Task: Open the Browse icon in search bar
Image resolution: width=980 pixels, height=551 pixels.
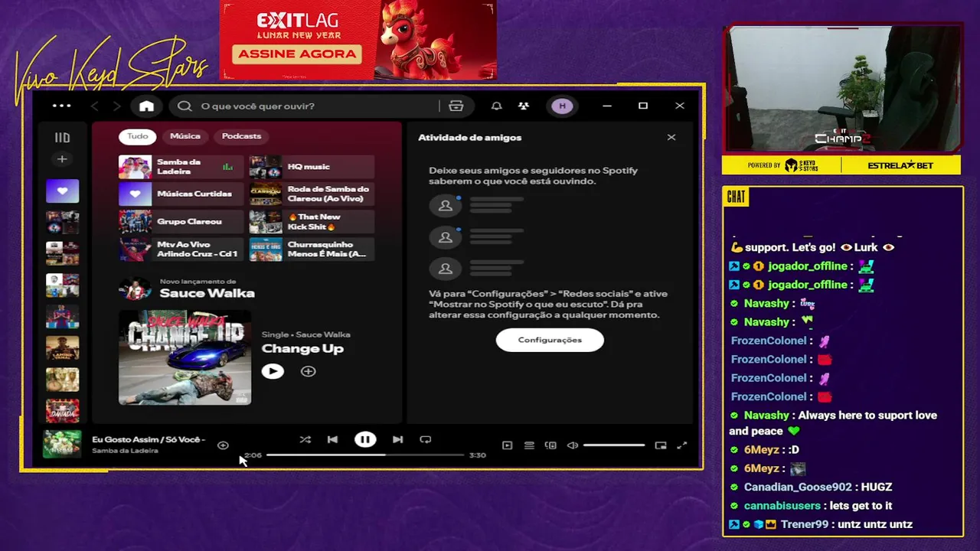Action: click(x=456, y=106)
